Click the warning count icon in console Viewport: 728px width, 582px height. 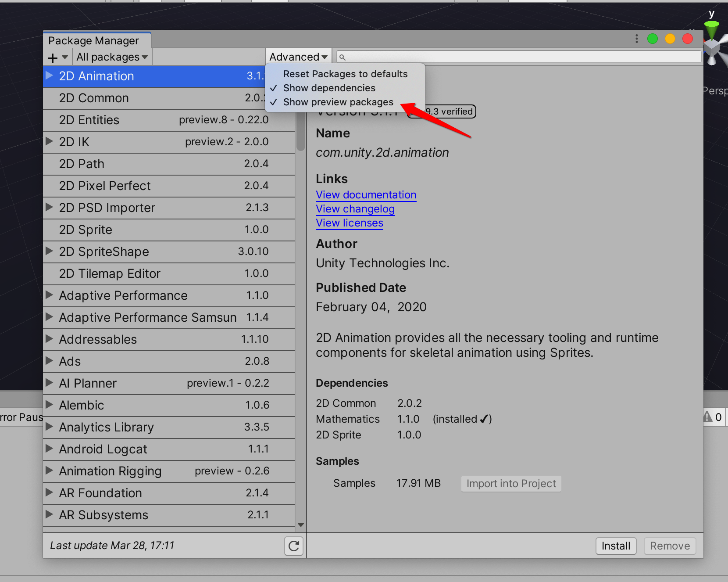708,417
